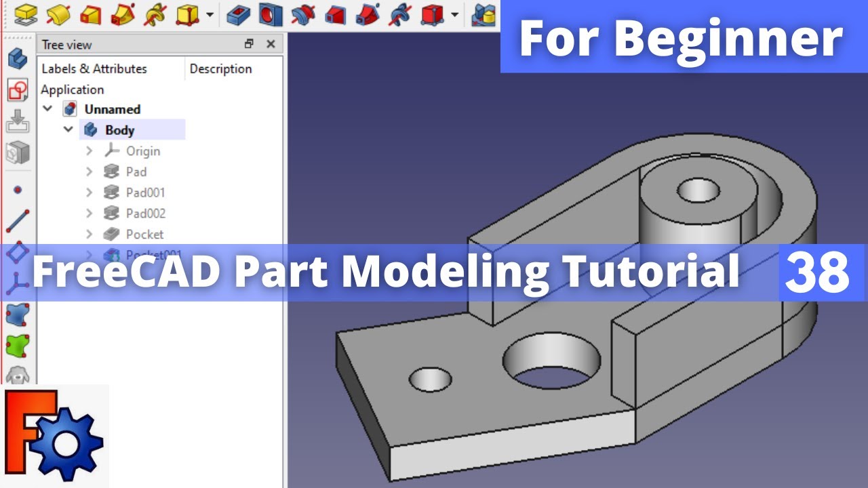Viewport: 868px width, 488px height.
Task: Click the green Sub-Shape Binder icon
Action: [x=18, y=346]
